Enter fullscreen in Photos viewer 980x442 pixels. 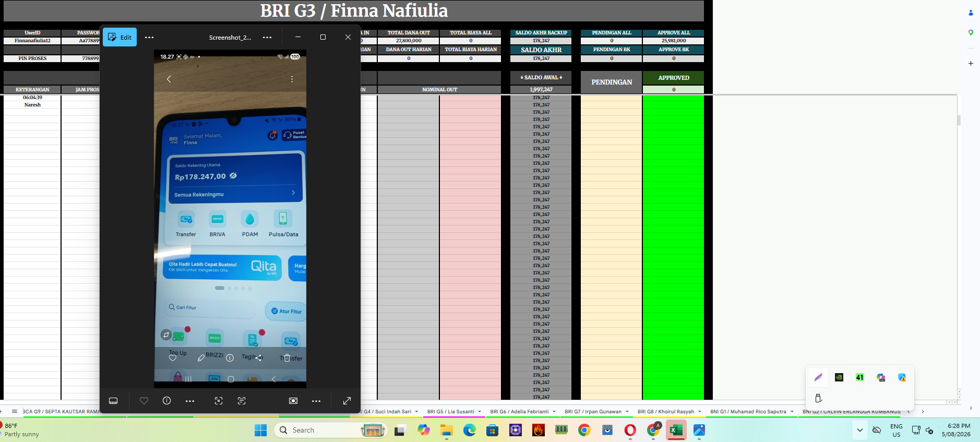pos(347,401)
